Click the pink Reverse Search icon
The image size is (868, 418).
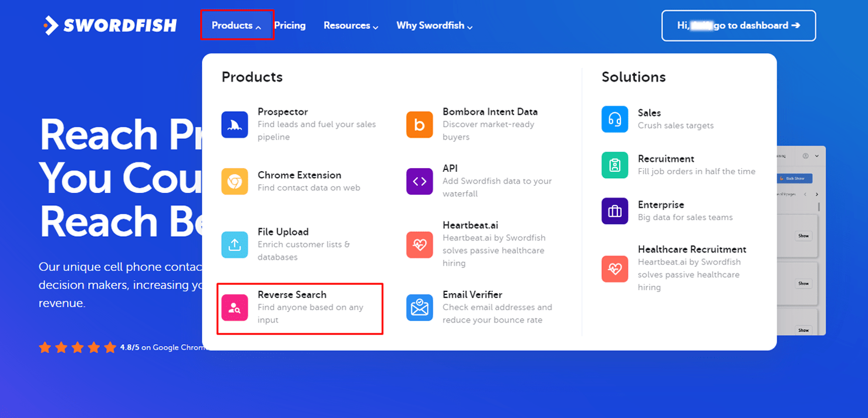(235, 307)
